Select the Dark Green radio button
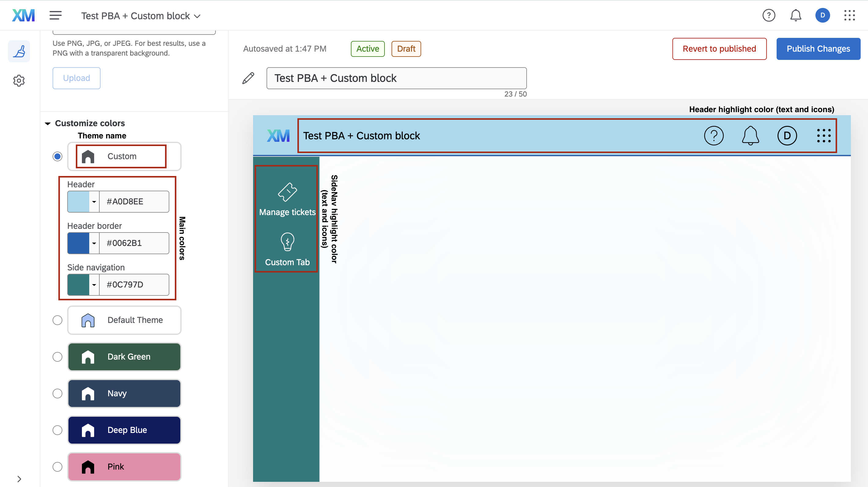 (x=58, y=357)
